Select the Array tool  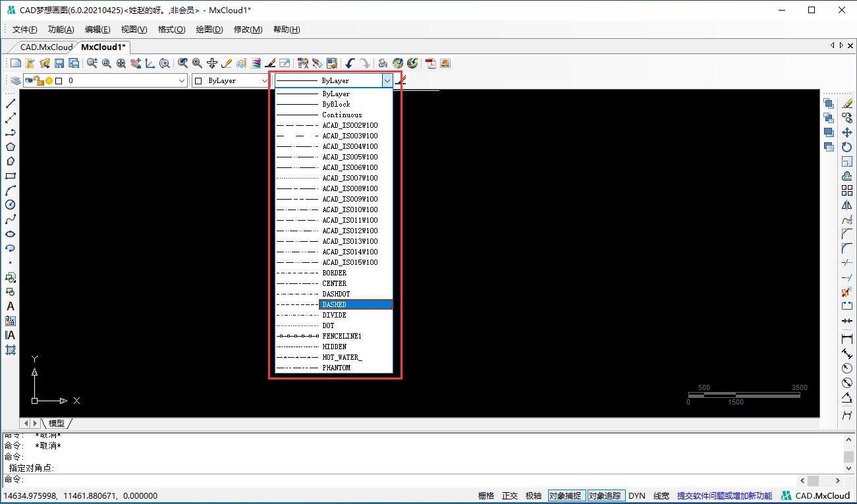pyautogui.click(x=847, y=190)
